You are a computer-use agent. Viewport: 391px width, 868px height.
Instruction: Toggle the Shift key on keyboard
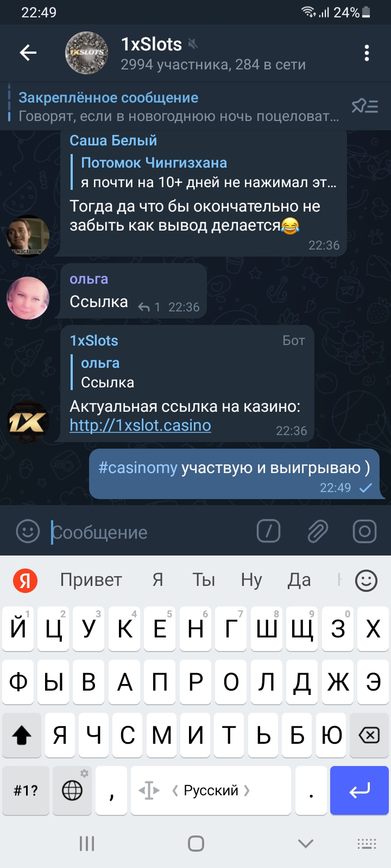pos(22,735)
